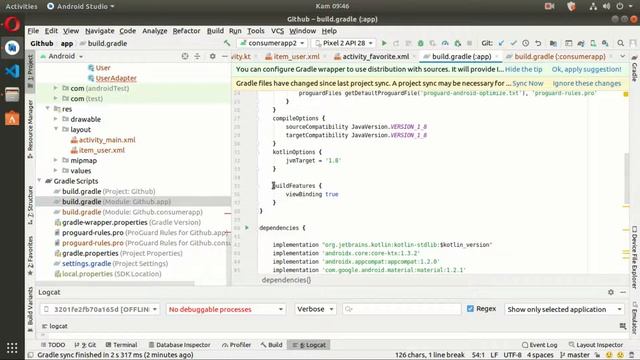This screenshot has height=360, width=640.
Task: Open Ubuntu Software from dock
Action: tap(12, 118)
